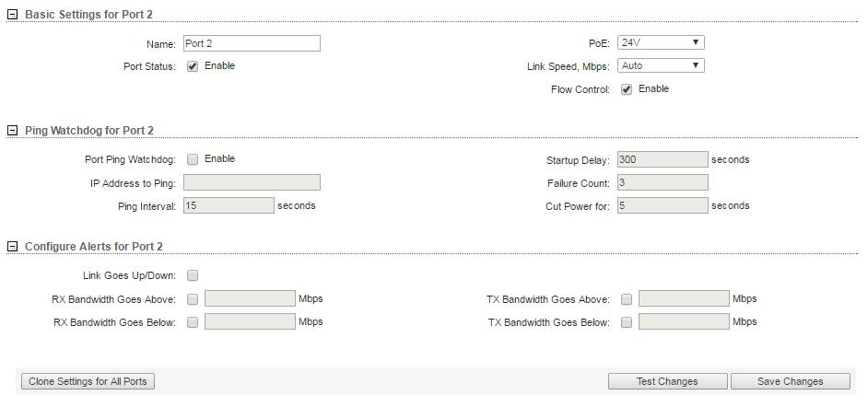The image size is (868, 407).
Task: Tick the TX Bandwidth Goes Above checkbox
Action: [627, 299]
